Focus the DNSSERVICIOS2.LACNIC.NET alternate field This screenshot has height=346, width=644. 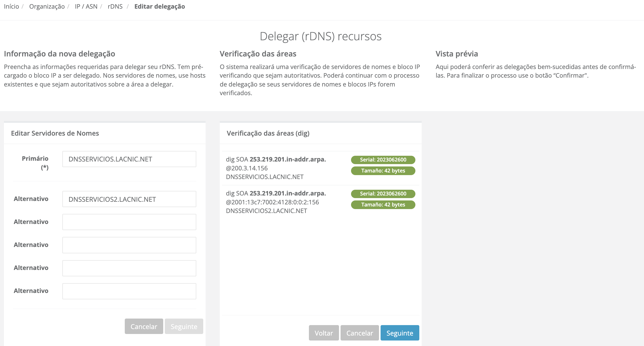coord(129,199)
